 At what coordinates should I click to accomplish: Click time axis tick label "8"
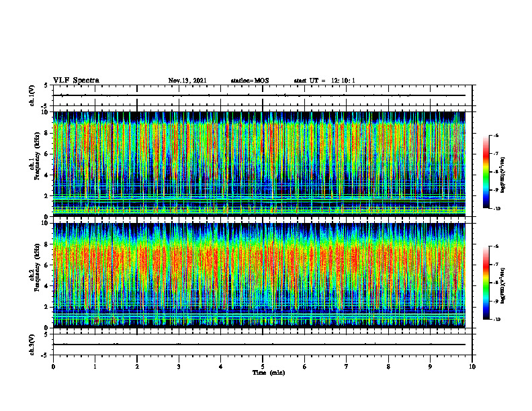[x=388, y=367]
